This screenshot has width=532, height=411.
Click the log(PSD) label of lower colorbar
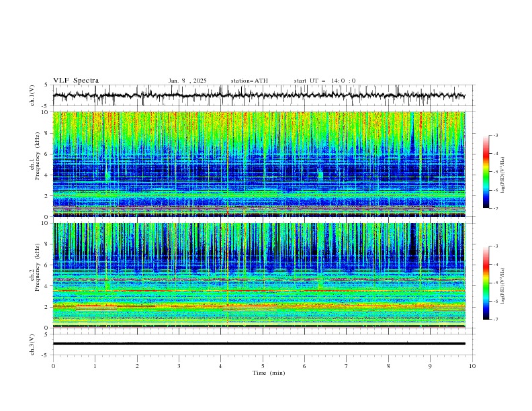pyautogui.click(x=503, y=286)
